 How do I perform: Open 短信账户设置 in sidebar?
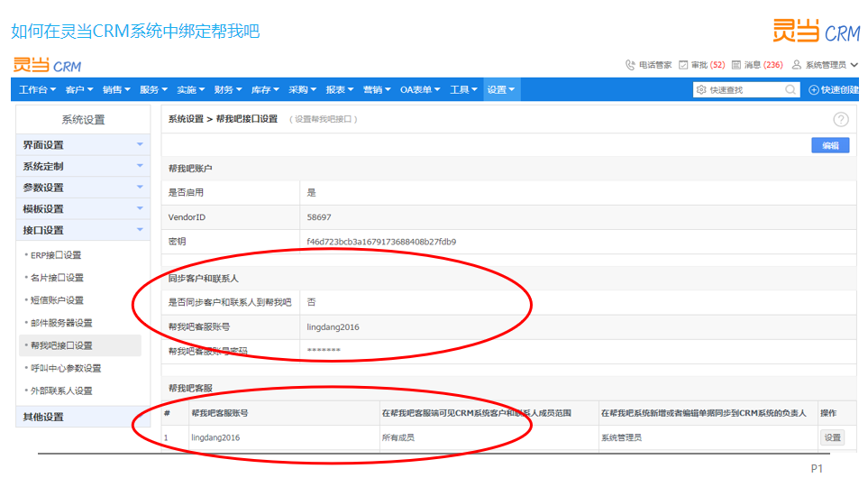tap(57, 300)
